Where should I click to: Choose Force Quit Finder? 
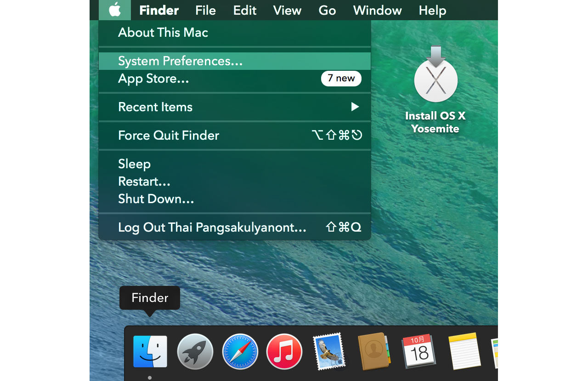168,135
